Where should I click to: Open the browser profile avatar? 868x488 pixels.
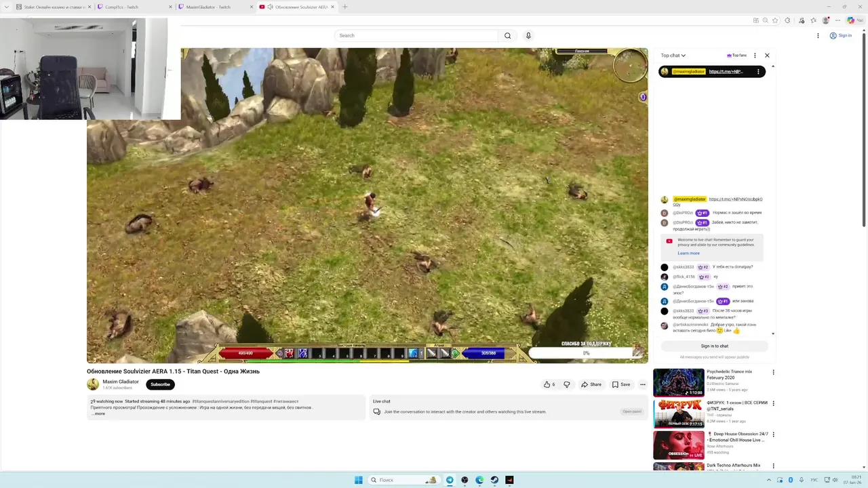click(825, 20)
